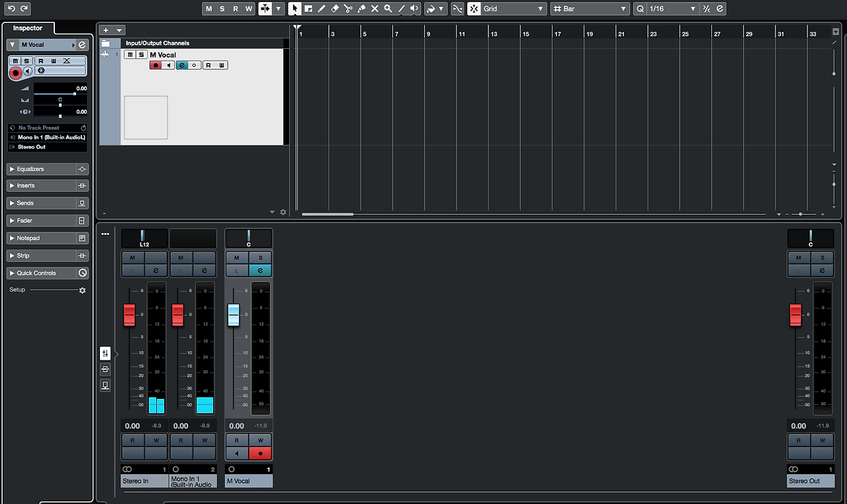Image resolution: width=847 pixels, height=504 pixels.
Task: Choose the Erase tool
Action: pyautogui.click(x=335, y=9)
